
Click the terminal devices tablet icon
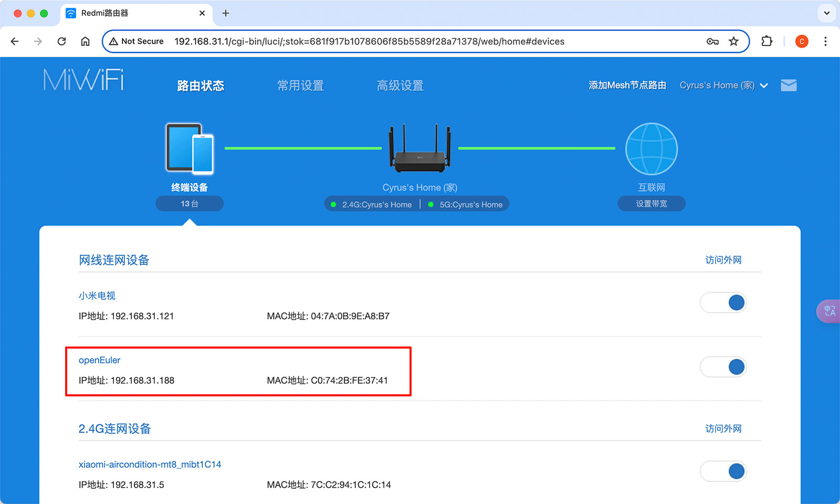pyautogui.click(x=190, y=149)
